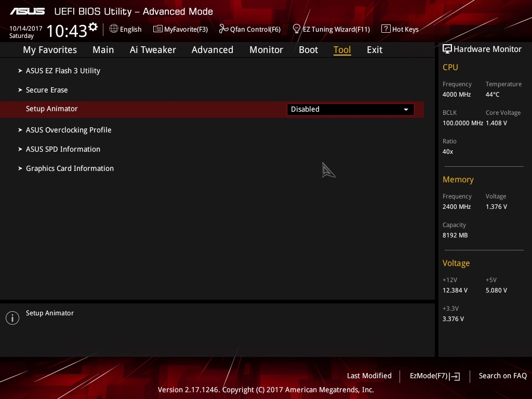Click the Voltage section heading
532x399 pixels.
[456, 263]
